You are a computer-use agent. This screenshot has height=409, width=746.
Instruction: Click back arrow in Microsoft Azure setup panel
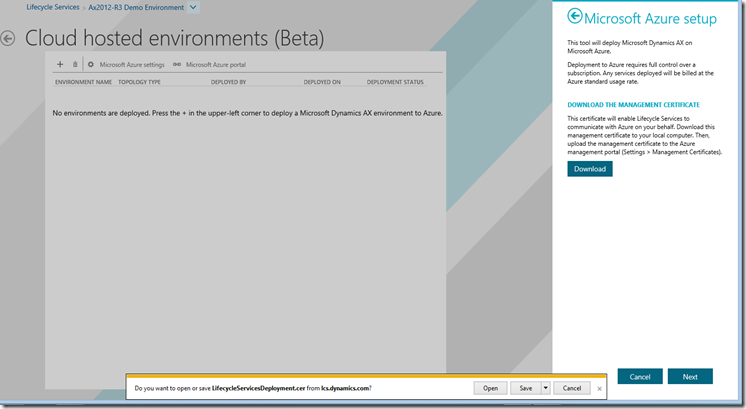click(x=575, y=16)
